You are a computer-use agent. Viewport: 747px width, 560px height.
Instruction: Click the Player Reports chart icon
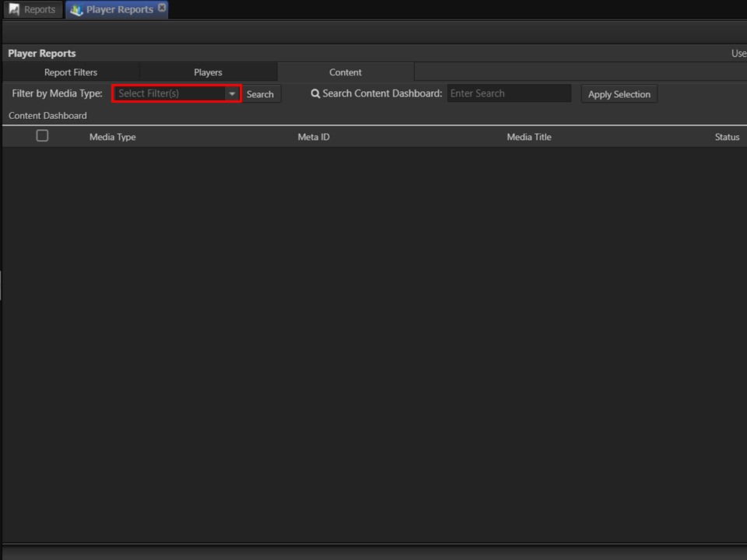[x=76, y=10]
